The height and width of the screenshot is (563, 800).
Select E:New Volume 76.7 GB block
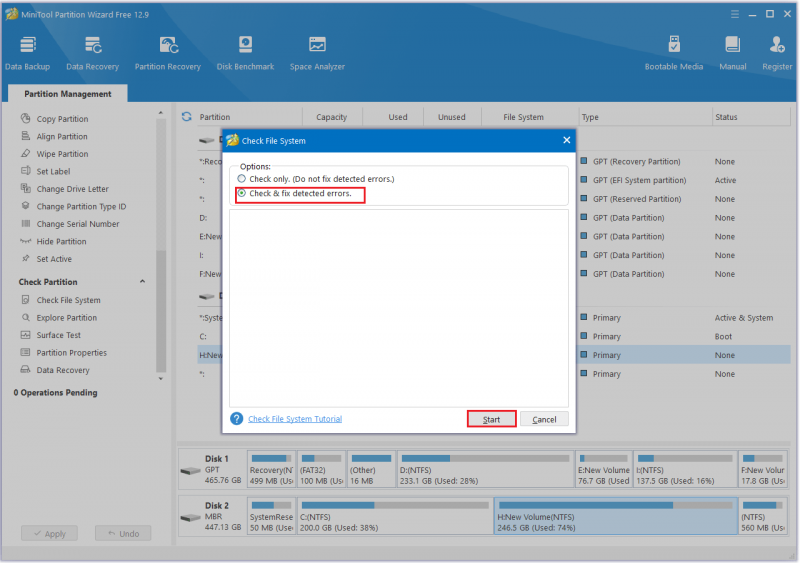coord(604,469)
